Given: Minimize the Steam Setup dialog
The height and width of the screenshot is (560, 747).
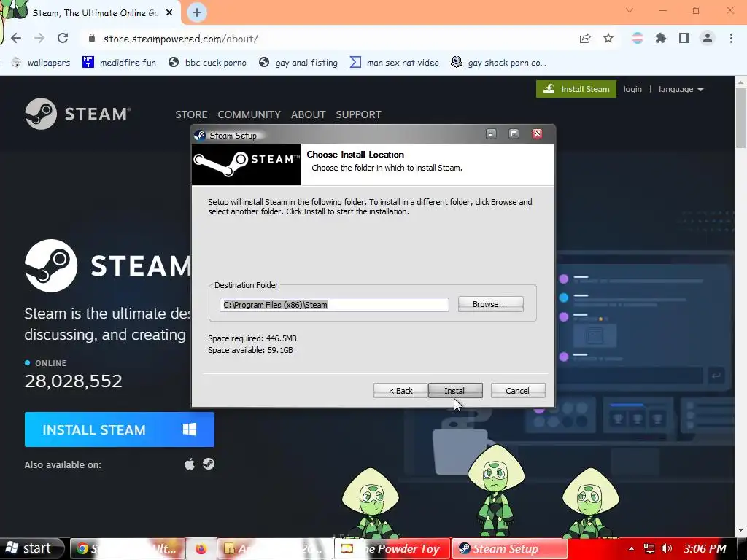Looking at the screenshot, I should pos(491,134).
